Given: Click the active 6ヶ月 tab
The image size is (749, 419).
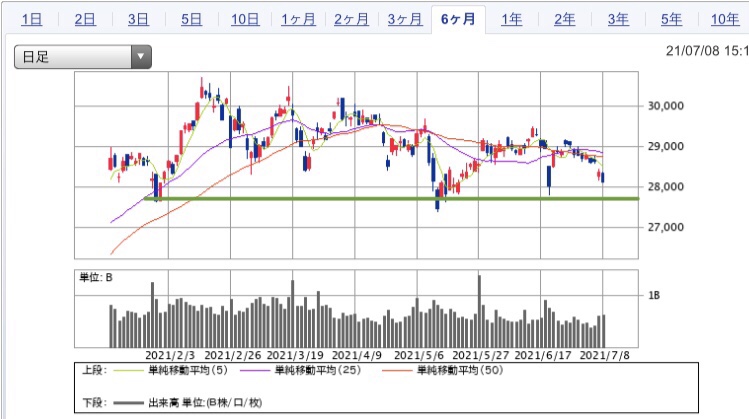Looking at the screenshot, I should pyautogui.click(x=458, y=19).
